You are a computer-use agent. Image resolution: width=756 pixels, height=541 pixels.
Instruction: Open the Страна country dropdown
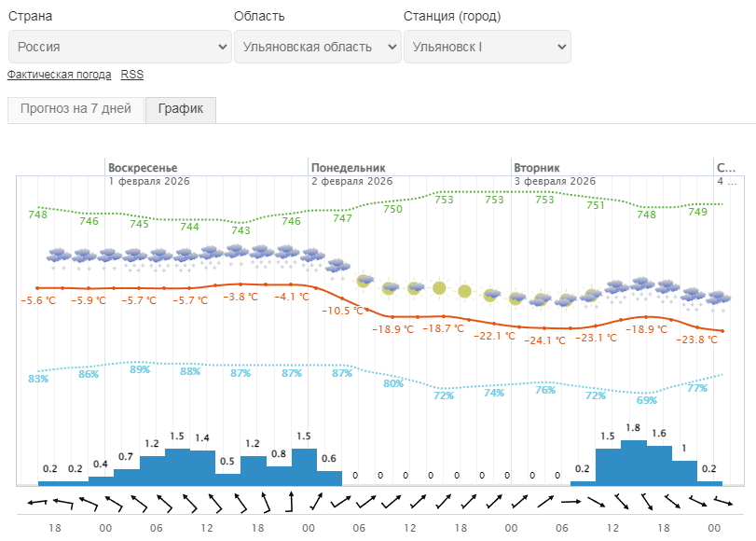coord(119,47)
